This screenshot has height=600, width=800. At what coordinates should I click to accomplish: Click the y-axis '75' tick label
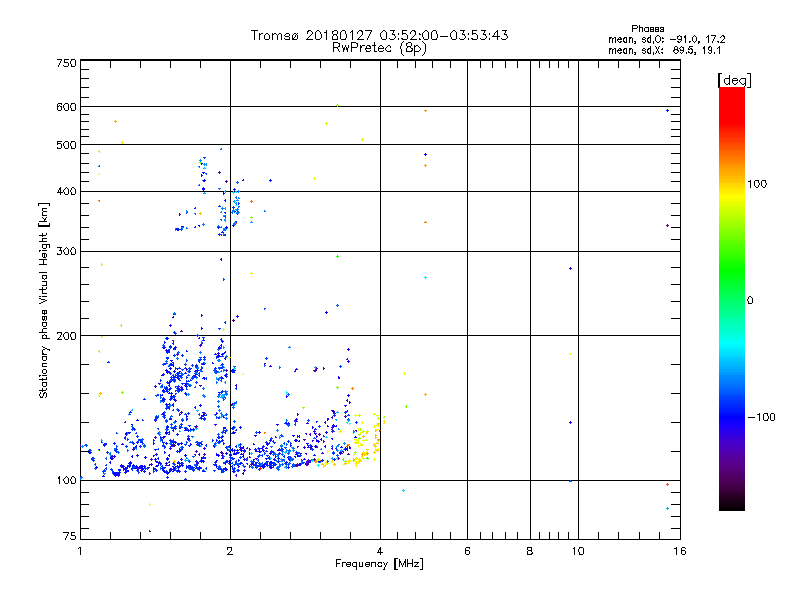70,536
